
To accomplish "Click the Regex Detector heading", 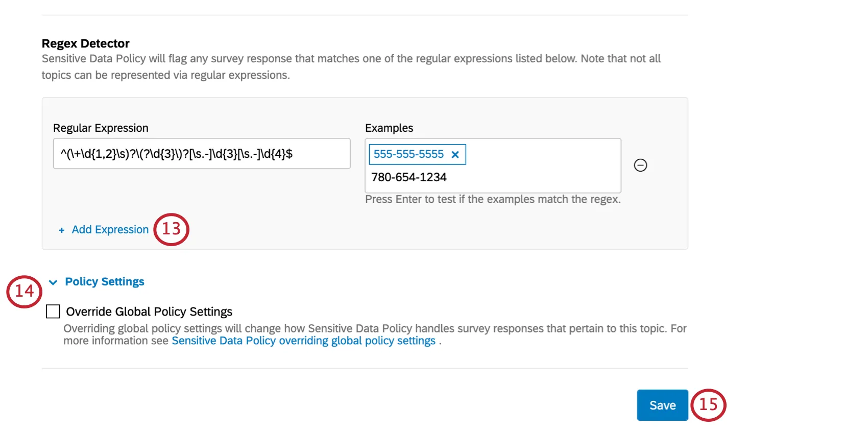I will tap(85, 43).
